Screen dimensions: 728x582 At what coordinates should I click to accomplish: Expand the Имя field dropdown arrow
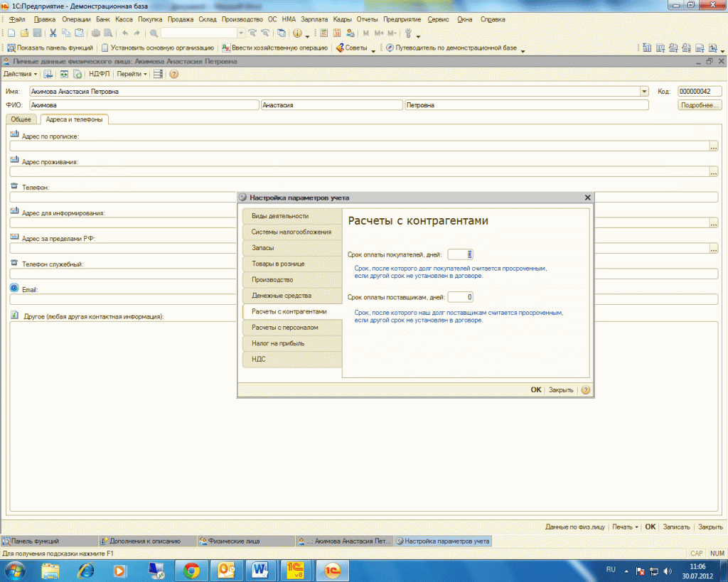[x=644, y=92]
